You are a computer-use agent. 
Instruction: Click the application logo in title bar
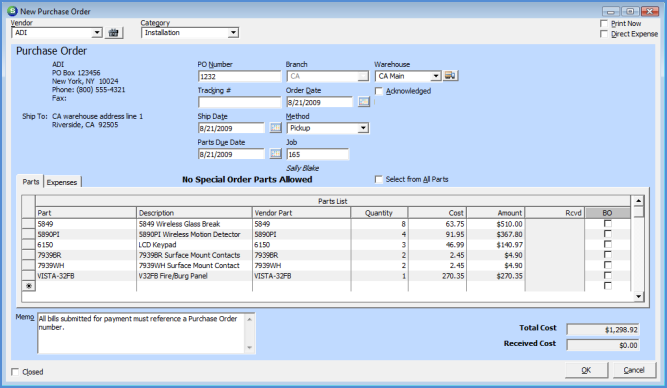13,11
